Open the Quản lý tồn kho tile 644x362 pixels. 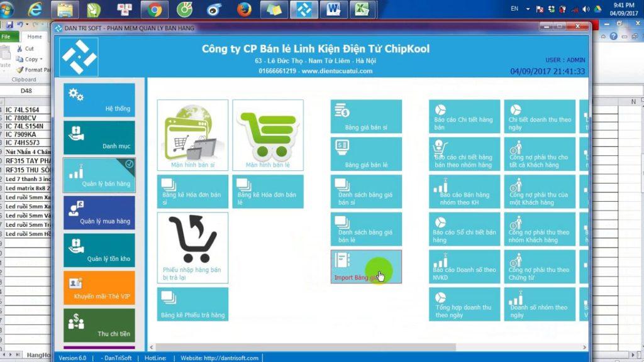99,250
